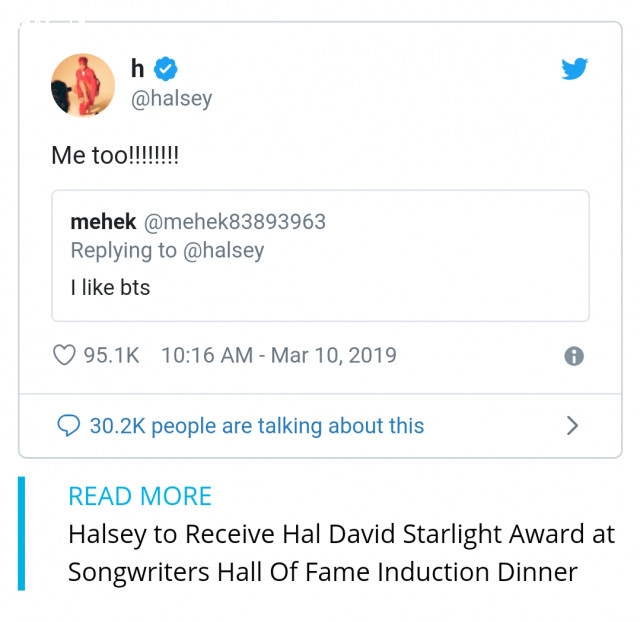Open Halsey's profile picture

tap(83, 85)
